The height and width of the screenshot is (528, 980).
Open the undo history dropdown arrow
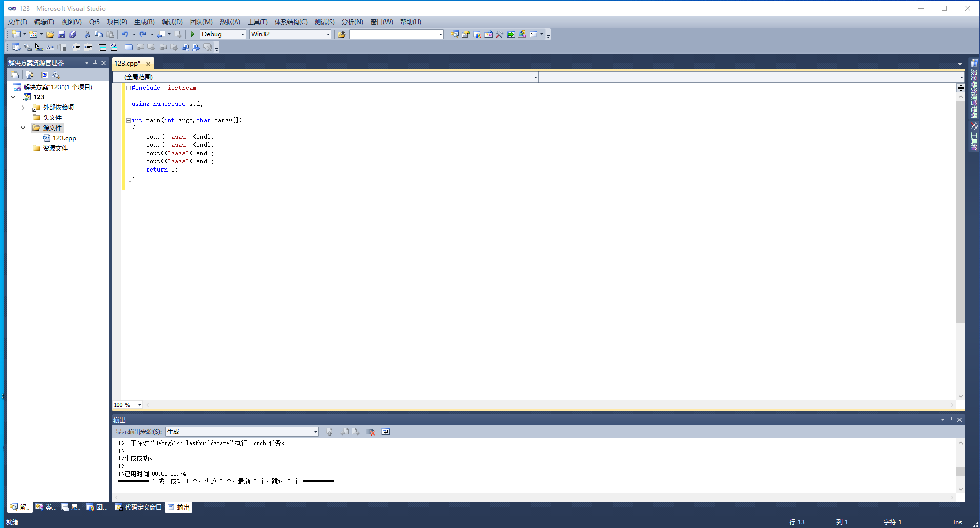point(134,34)
